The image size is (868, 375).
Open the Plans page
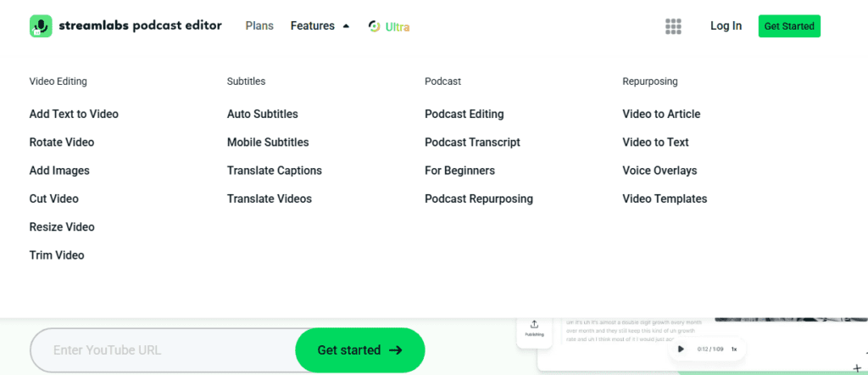pos(259,26)
